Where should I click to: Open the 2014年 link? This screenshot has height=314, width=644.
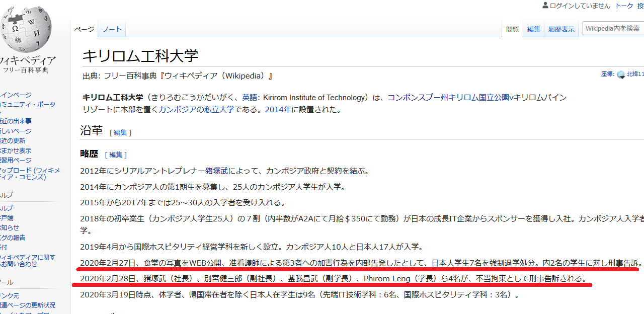pyautogui.click(x=278, y=109)
